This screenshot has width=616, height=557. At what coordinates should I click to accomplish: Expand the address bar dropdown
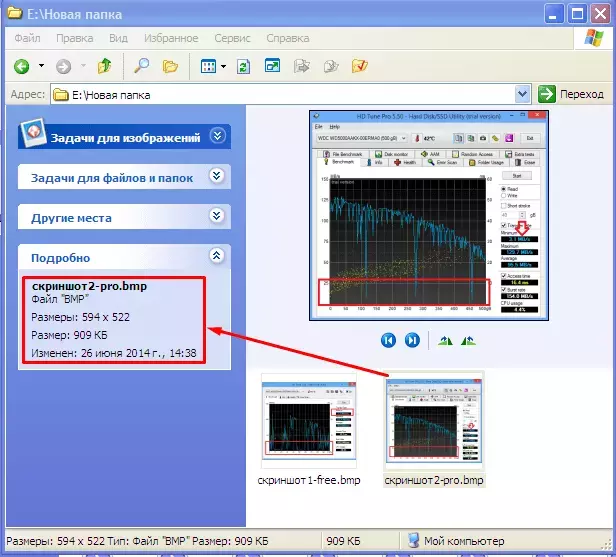[522, 94]
